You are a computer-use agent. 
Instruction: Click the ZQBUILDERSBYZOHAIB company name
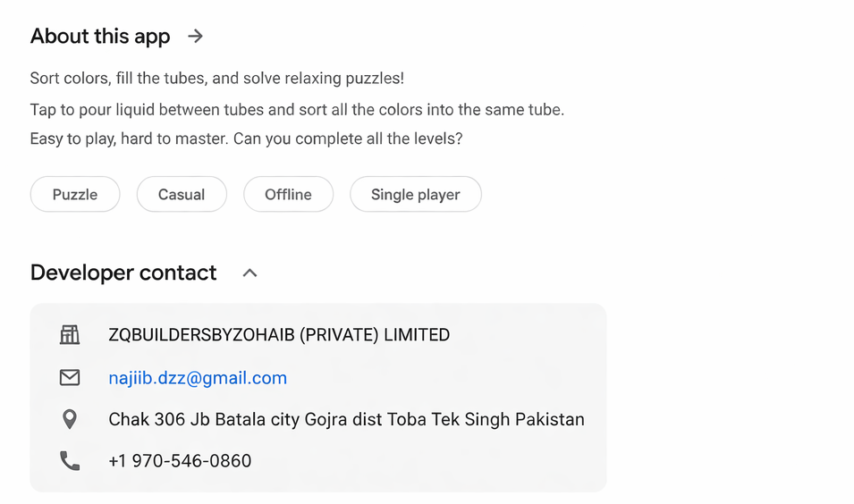[279, 335]
